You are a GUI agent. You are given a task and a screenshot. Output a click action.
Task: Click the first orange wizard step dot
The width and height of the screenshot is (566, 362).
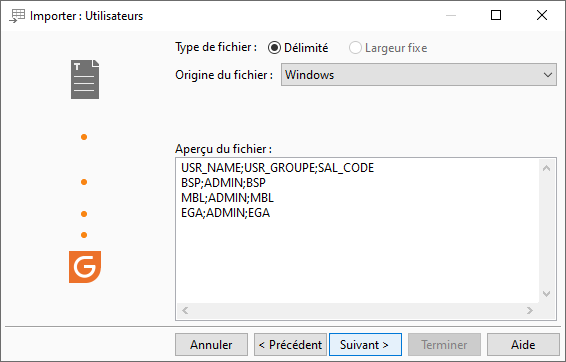(x=84, y=137)
